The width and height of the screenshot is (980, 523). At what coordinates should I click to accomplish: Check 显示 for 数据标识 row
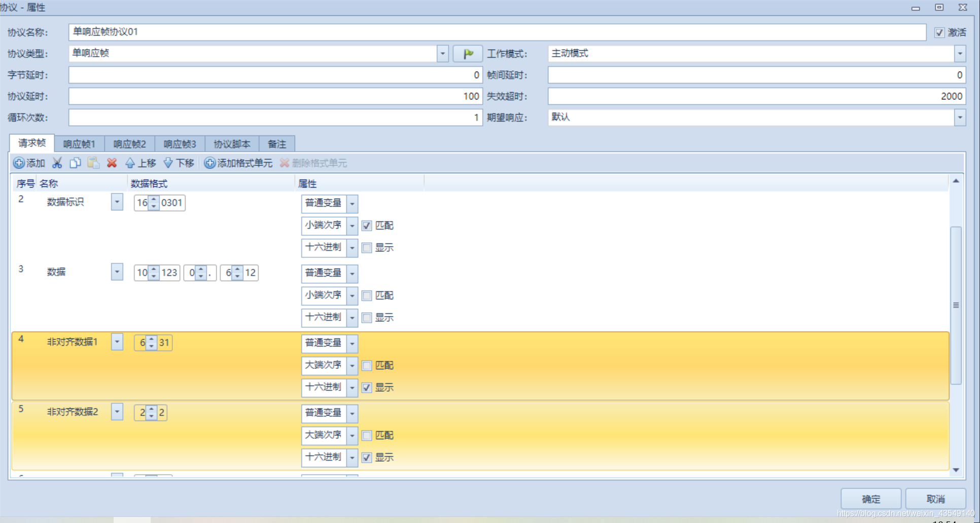[367, 248]
